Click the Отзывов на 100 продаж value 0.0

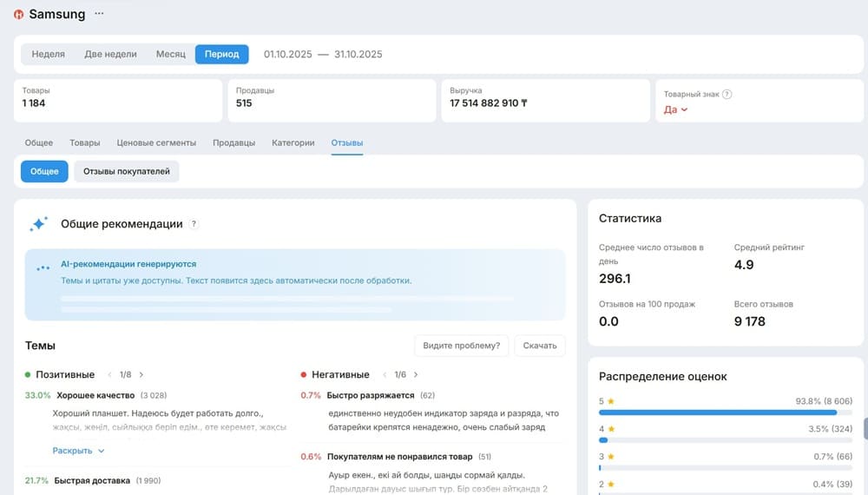pyautogui.click(x=608, y=321)
